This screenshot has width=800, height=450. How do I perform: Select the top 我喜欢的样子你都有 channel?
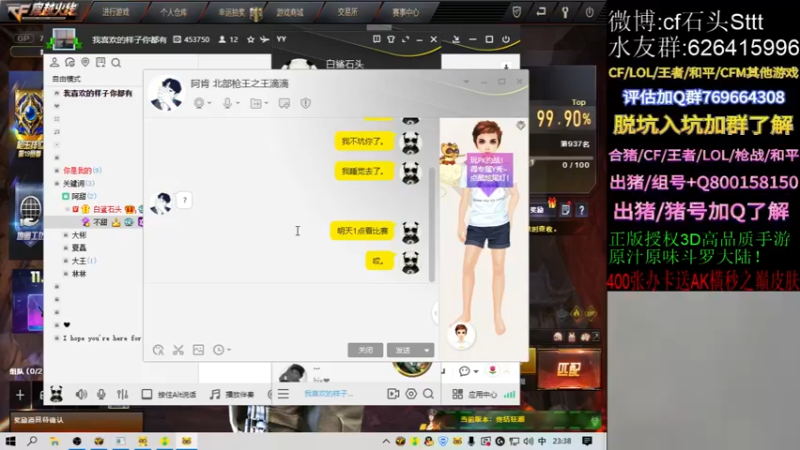[97, 93]
